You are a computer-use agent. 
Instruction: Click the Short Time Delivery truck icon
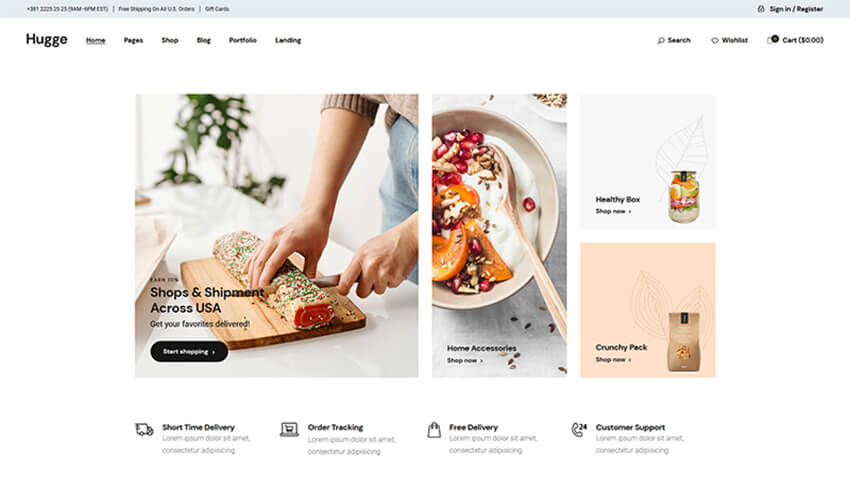[x=144, y=430]
